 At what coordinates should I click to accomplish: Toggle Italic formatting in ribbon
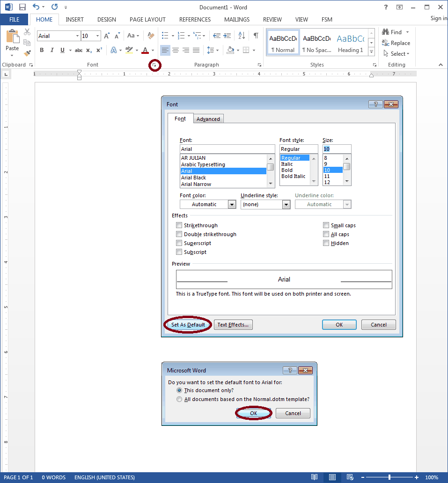[x=52, y=50]
